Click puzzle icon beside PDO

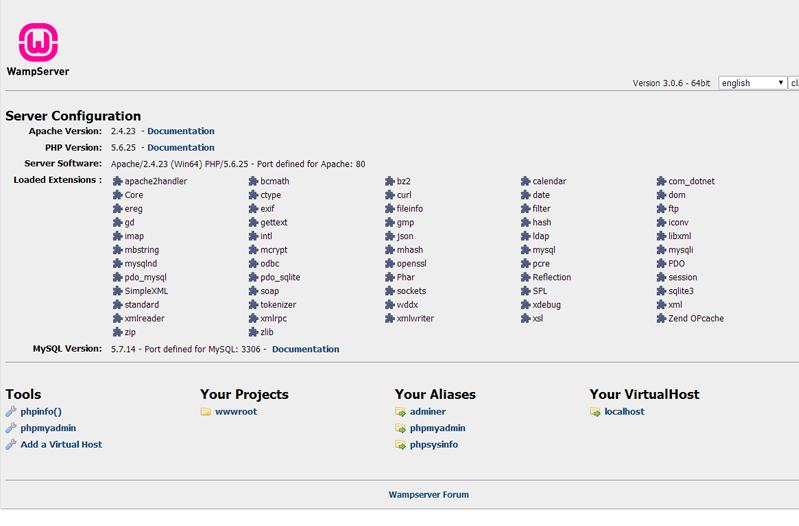661,264
